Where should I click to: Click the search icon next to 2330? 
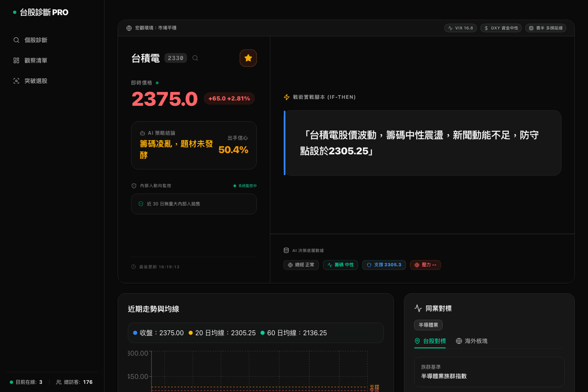(195, 58)
